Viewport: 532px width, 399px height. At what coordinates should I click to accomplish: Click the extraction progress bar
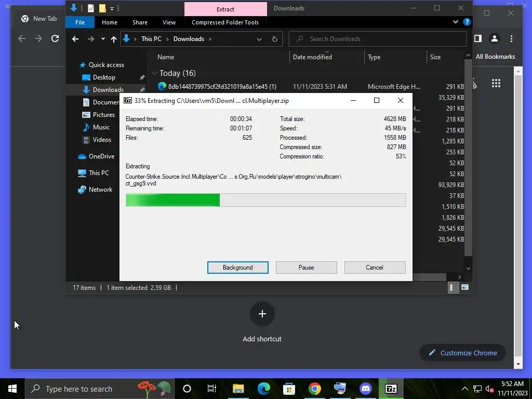click(x=265, y=200)
